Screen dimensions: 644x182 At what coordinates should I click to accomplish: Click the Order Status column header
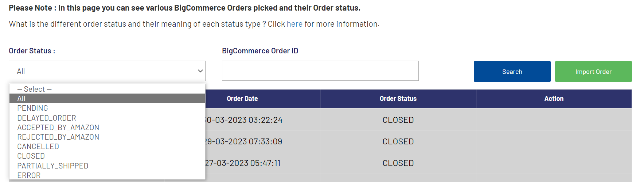(398, 99)
